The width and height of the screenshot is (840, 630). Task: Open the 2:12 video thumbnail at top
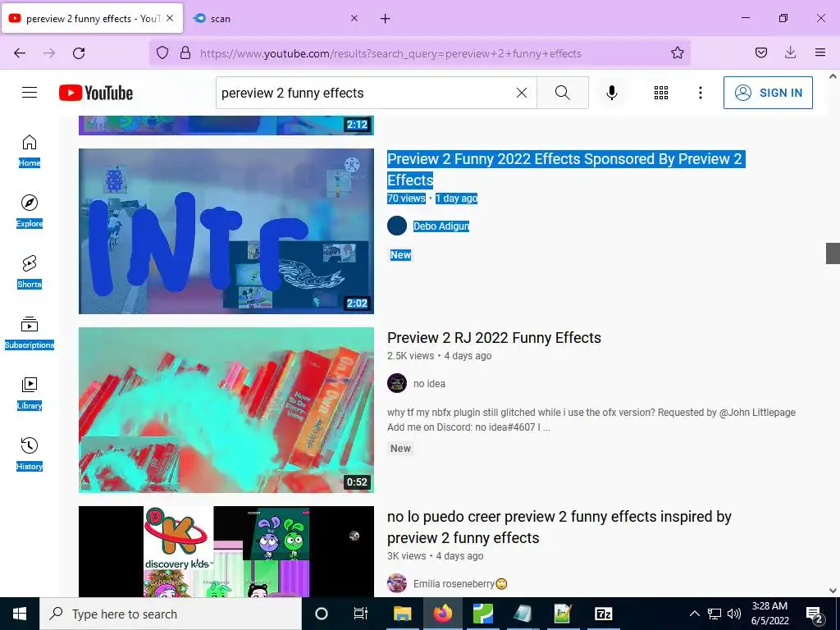[x=226, y=125]
